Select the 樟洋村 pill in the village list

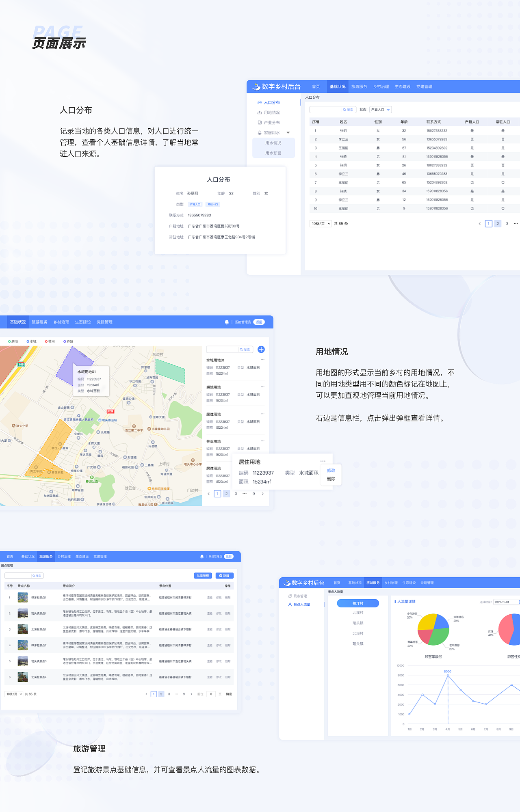coord(358,603)
